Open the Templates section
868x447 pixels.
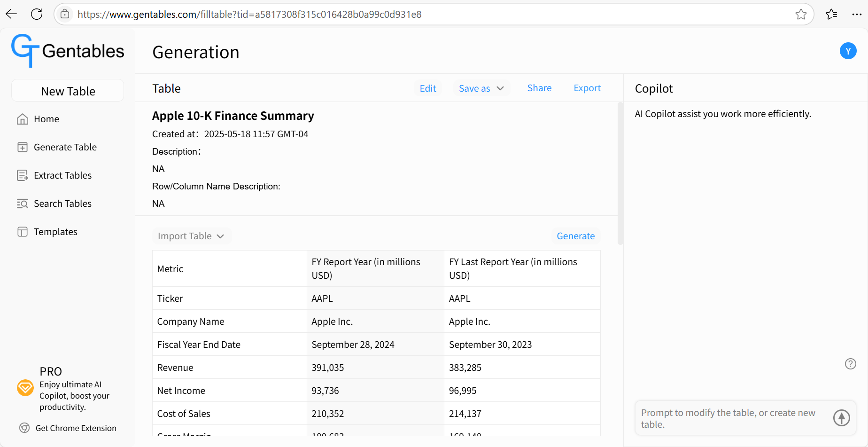click(x=47, y=232)
